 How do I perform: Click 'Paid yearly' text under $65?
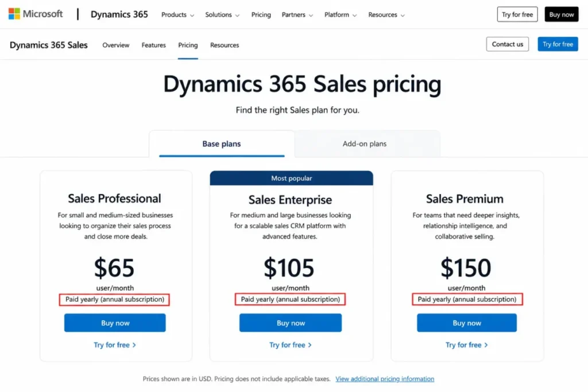[x=115, y=300]
